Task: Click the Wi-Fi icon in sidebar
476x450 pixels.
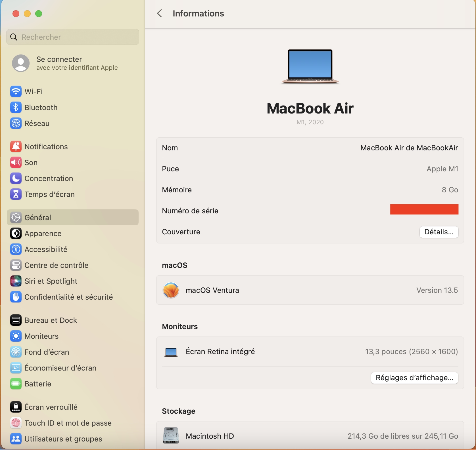Action: click(16, 91)
